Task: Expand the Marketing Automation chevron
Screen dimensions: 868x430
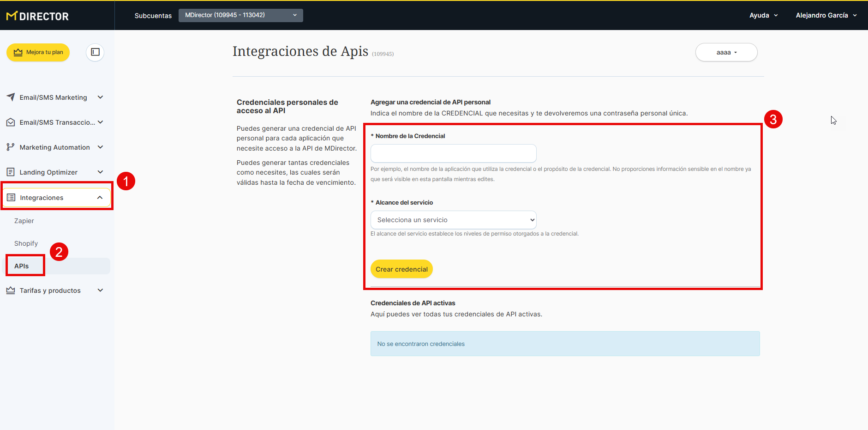Action: [100, 147]
